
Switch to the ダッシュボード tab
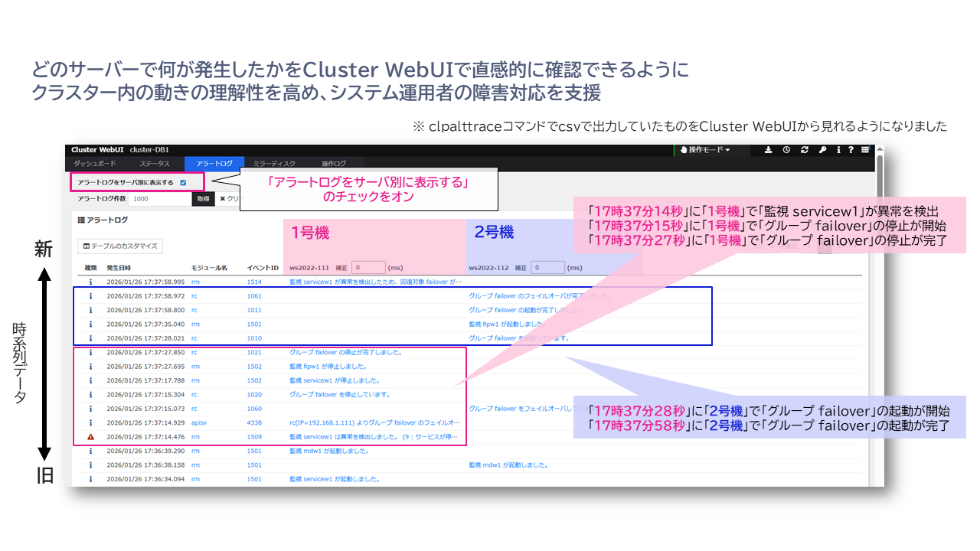click(95, 164)
